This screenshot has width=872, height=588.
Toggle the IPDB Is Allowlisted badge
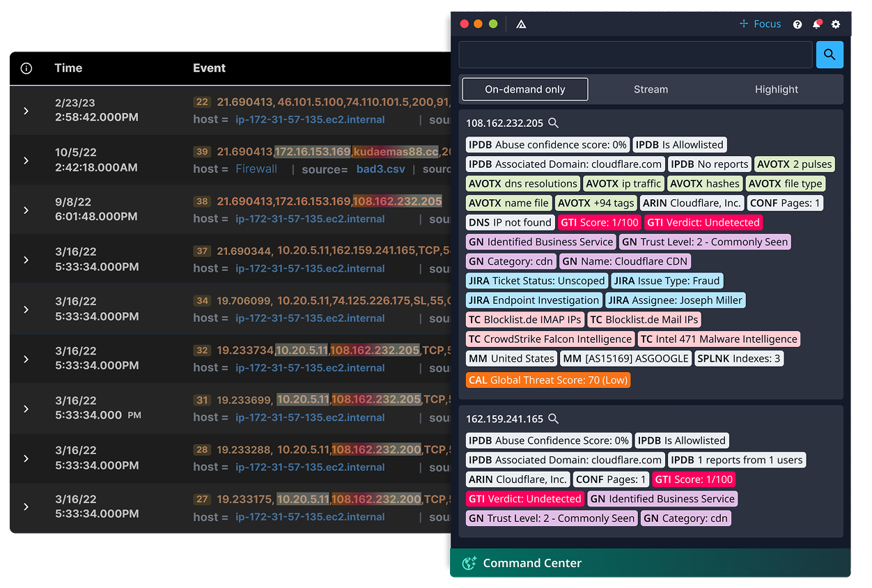tap(680, 144)
